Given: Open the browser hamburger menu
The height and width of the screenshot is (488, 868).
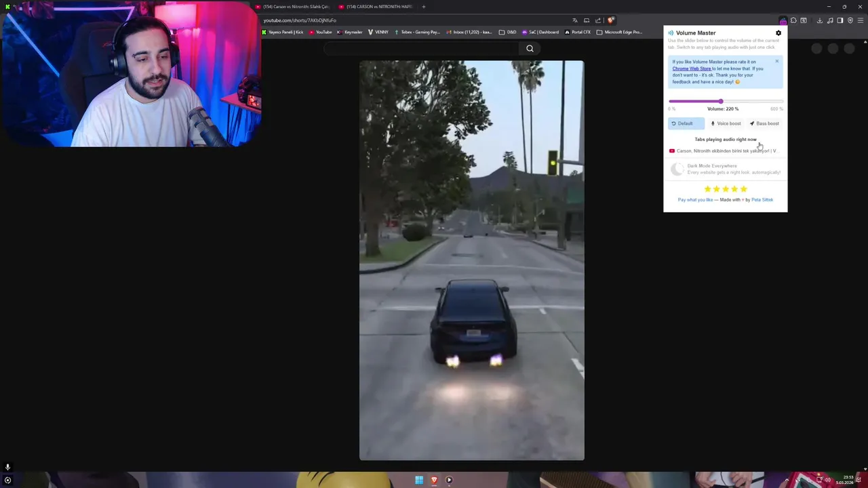Looking at the screenshot, I should point(861,20).
